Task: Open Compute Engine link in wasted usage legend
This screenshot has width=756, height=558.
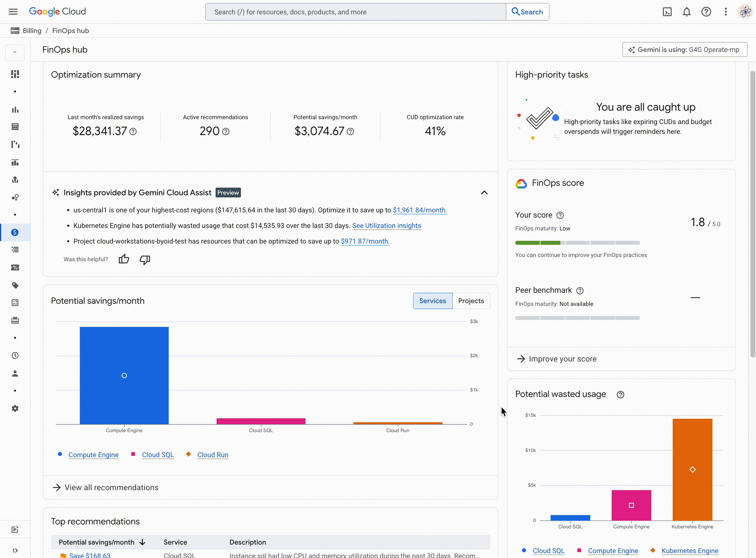Action: [613, 551]
